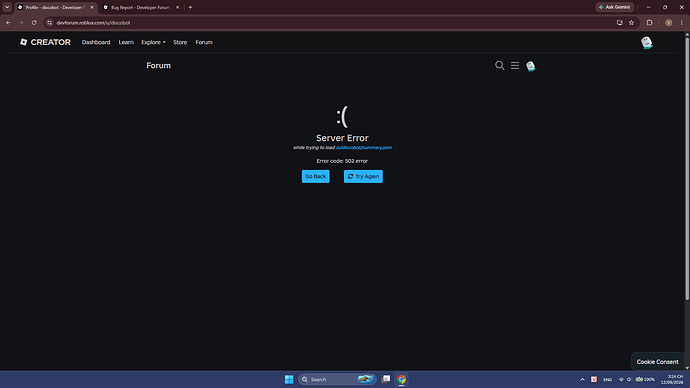This screenshot has height=388, width=690.
Task: Click the browser forward arrow
Action: (21, 22)
